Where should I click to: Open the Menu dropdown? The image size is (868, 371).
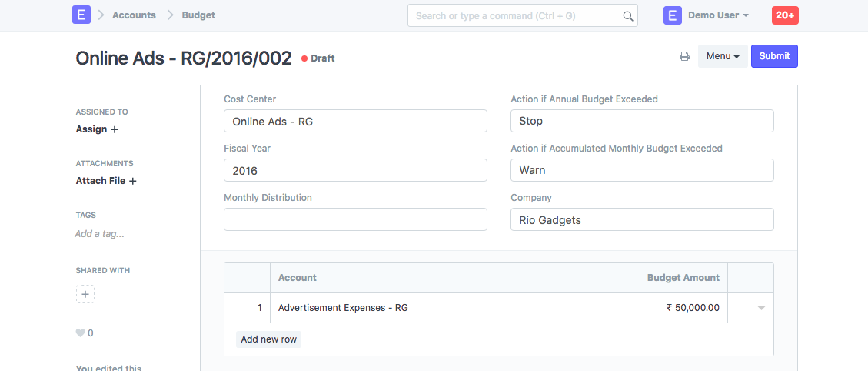tap(722, 56)
